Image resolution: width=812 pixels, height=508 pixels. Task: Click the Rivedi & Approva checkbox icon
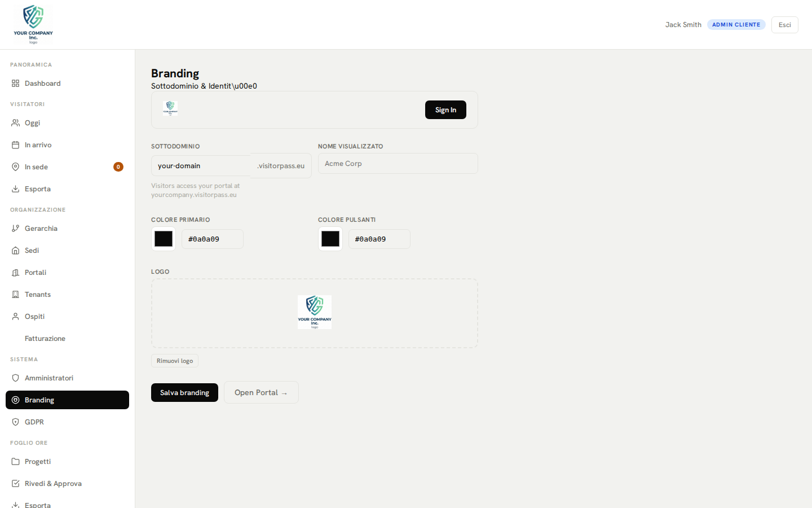(15, 484)
